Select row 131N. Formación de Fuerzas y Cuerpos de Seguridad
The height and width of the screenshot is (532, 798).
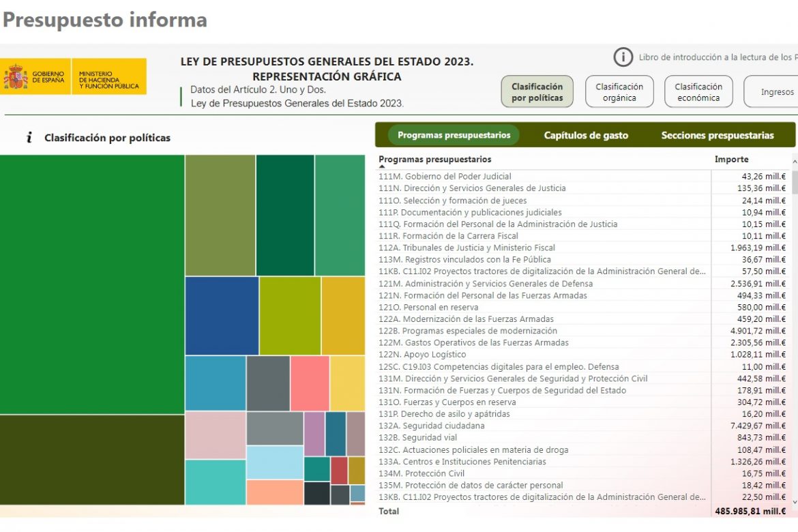pos(583,390)
